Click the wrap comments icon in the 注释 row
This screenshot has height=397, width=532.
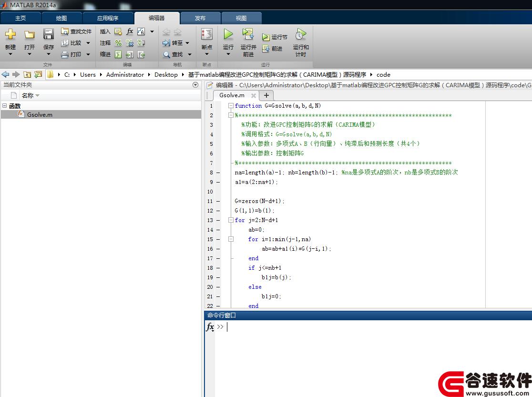[x=141, y=43]
